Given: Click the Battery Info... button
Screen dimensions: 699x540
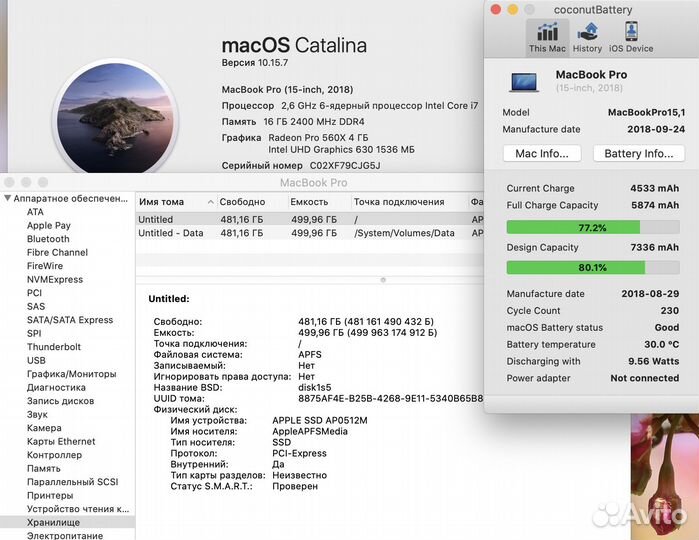Looking at the screenshot, I should coord(639,153).
